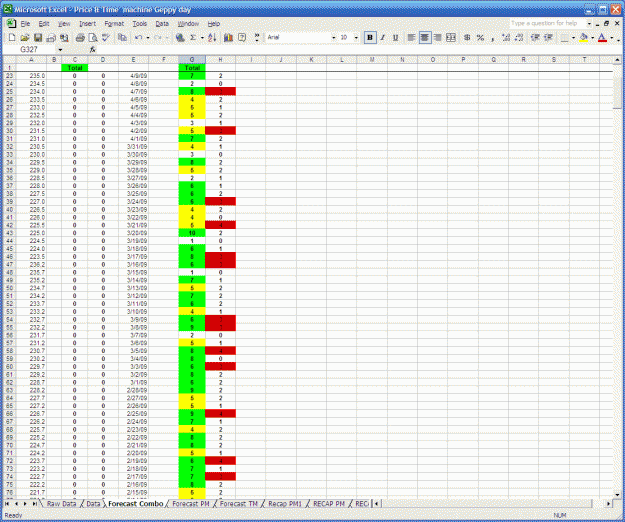Switch to the Recap PM1 sheet tab
Viewport: 625px width, 522px height.
click(x=285, y=504)
